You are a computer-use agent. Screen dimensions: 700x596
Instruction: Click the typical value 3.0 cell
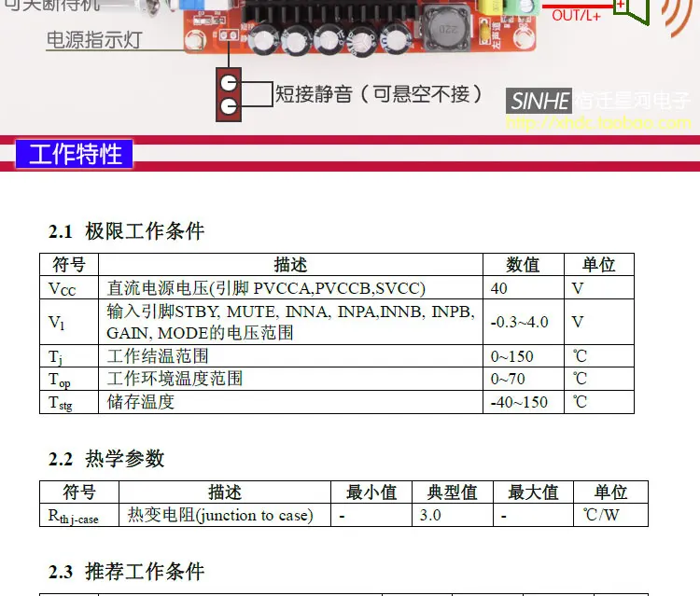pos(453,515)
